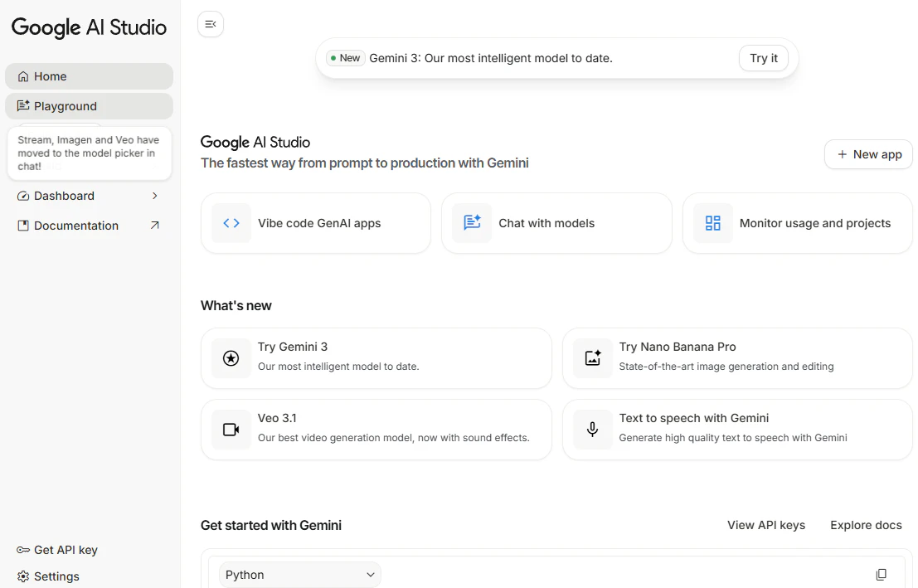Click the Settings gear icon
Viewport: 918px width, 588px height.
[23, 576]
